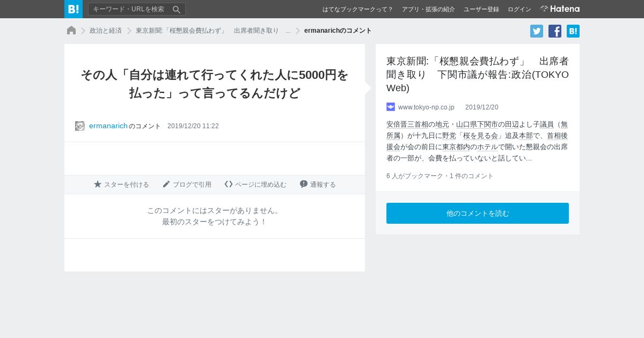Open www.tokyo-np.co.jp domain link
Image resolution: width=644 pixels, height=338 pixels.
(426, 107)
